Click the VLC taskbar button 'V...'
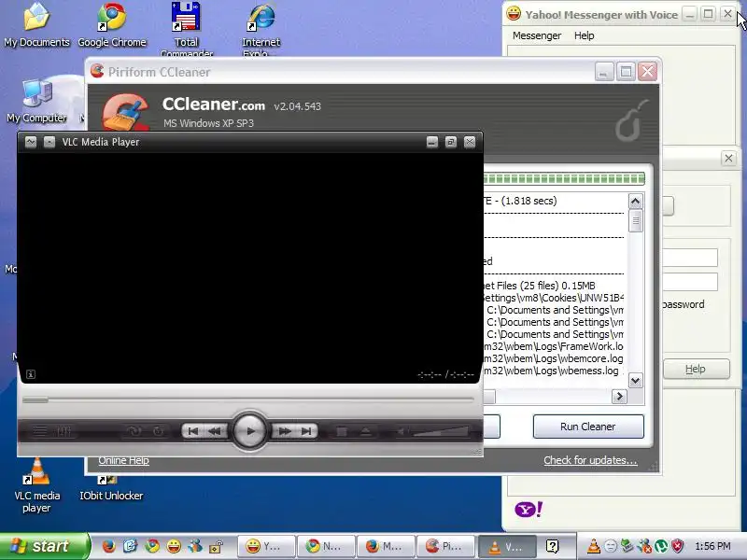Image resolution: width=747 pixels, height=560 pixels. (x=507, y=546)
